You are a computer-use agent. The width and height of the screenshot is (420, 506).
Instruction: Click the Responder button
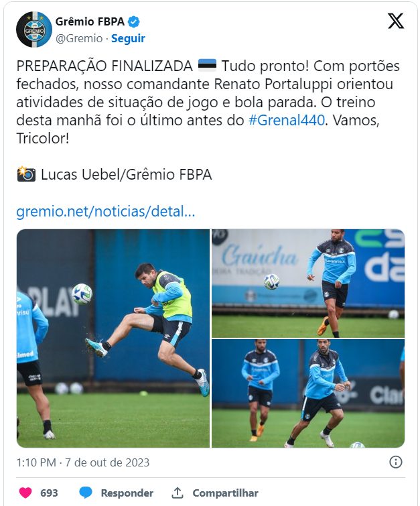127,493
